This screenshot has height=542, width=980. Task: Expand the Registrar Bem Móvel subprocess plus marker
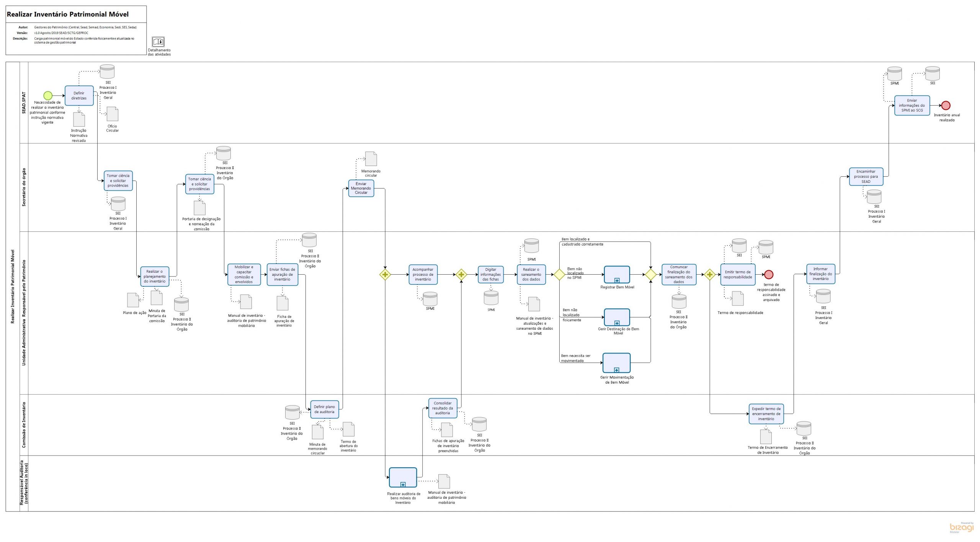[x=617, y=280]
